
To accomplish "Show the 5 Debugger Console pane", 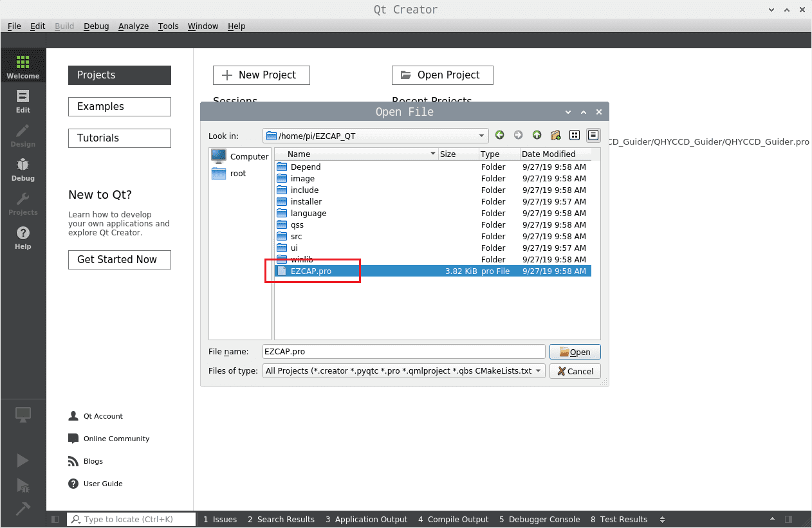I will point(539,520).
